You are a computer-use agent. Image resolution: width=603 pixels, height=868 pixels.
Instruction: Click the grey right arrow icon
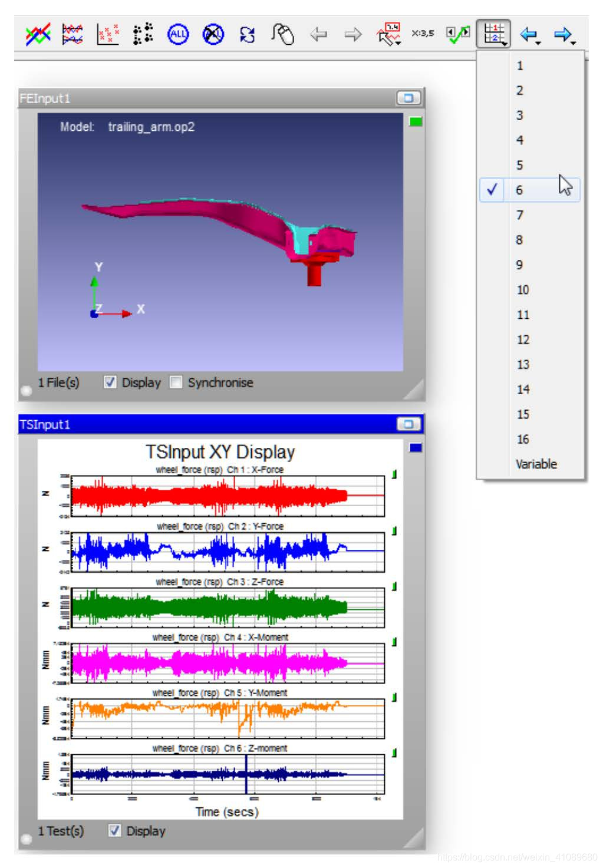tap(352, 35)
